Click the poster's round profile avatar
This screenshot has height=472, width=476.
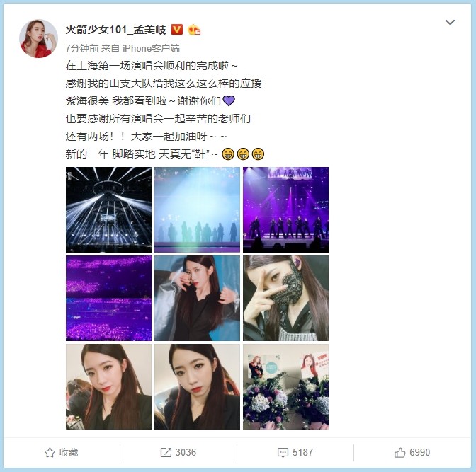coord(38,38)
